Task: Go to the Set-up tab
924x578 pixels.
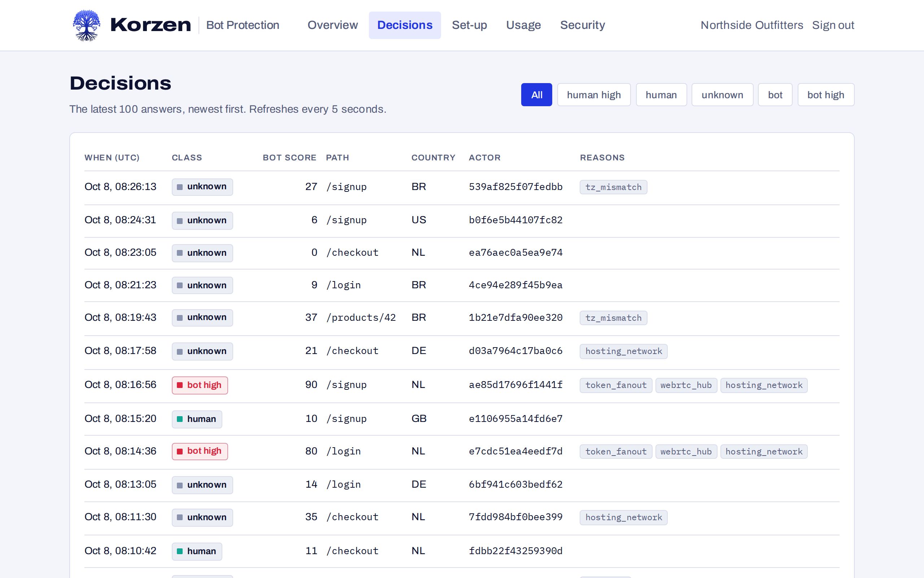Action: click(469, 25)
